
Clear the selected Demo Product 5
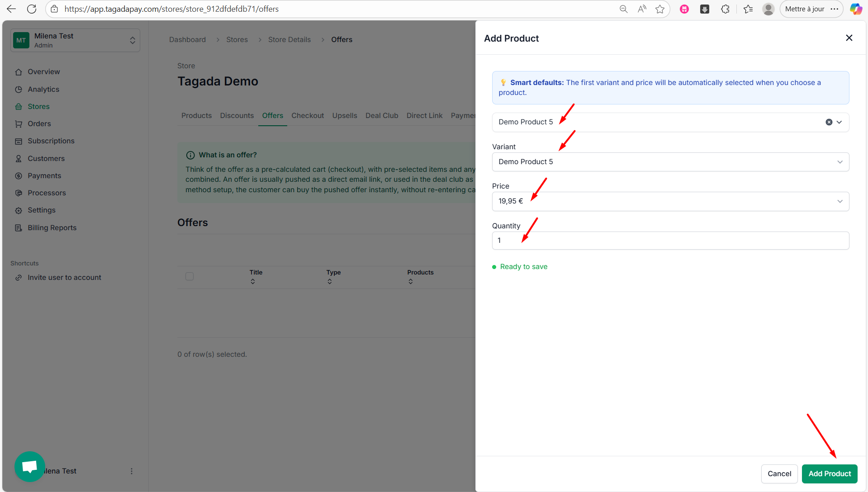829,122
